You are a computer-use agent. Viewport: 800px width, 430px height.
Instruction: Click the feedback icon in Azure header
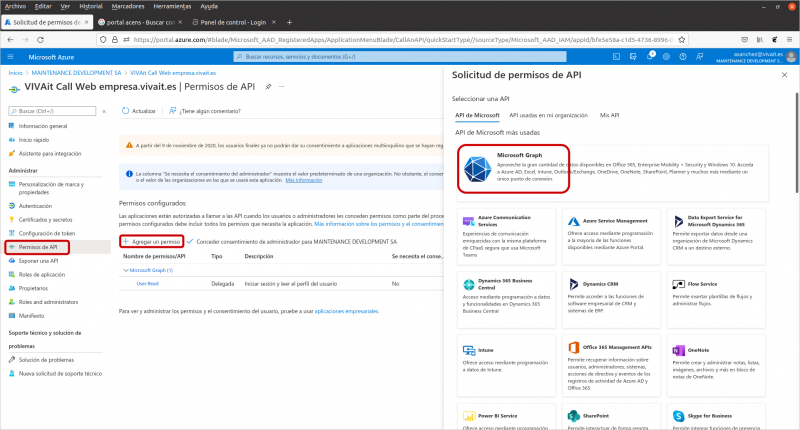pyautogui.click(x=699, y=57)
